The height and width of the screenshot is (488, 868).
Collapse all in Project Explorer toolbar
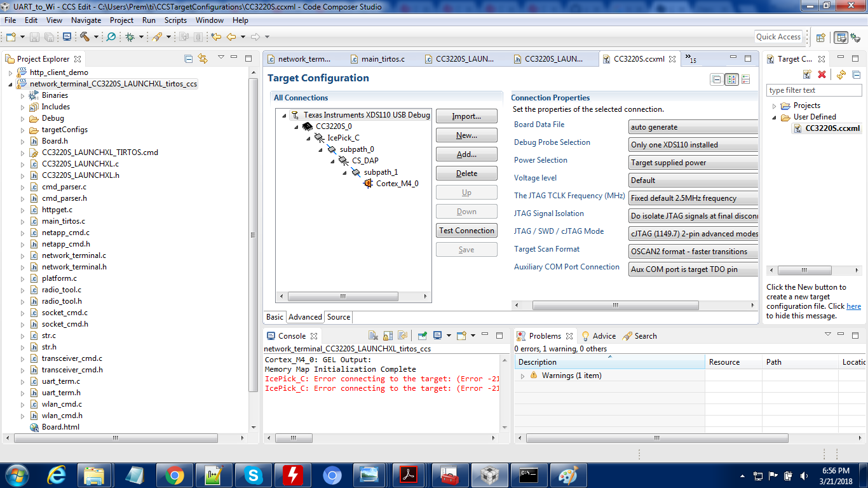click(x=189, y=58)
